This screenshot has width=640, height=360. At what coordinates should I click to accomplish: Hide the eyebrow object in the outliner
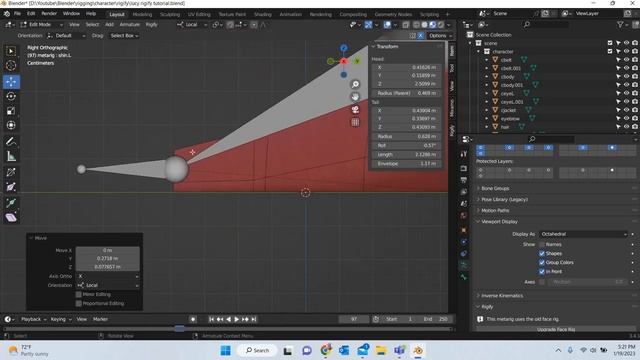626,118
